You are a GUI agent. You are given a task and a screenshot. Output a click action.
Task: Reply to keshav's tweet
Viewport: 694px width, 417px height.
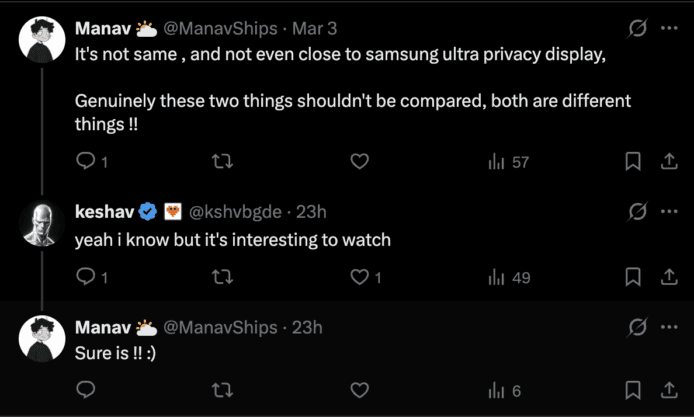coord(86,277)
